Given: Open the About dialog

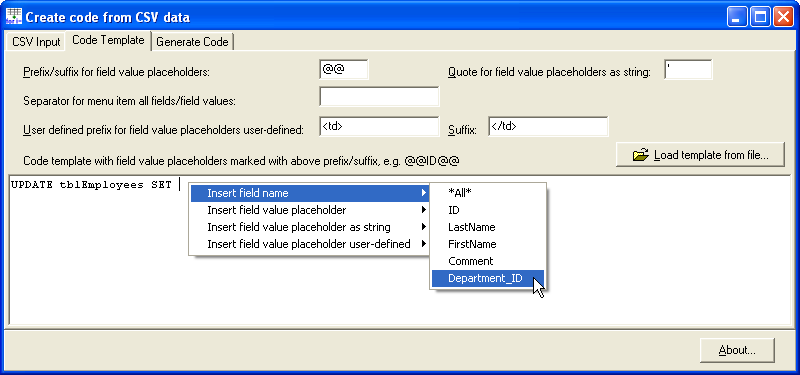Looking at the screenshot, I should click(x=737, y=350).
